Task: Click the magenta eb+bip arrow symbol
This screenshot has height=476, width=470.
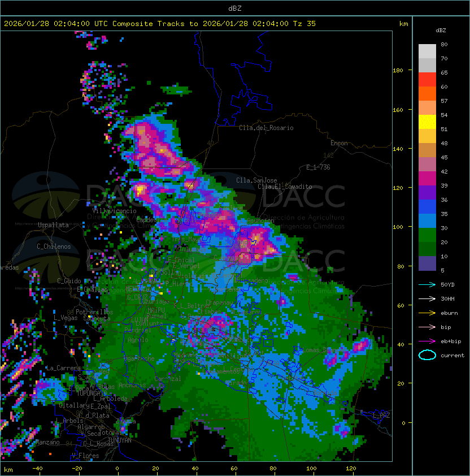Action: (x=427, y=341)
